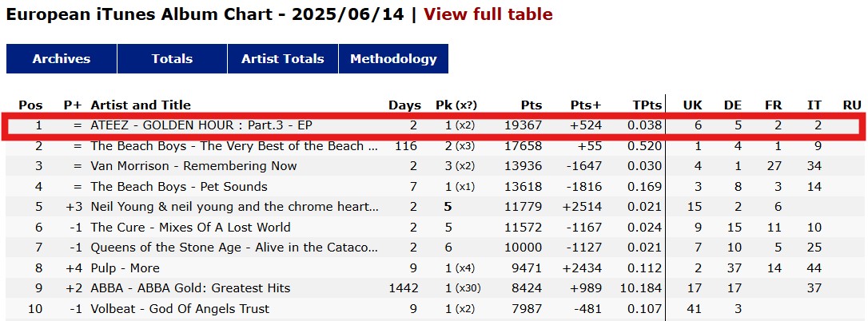The image size is (868, 321).
Task: Click the TPts column header
Action: (x=647, y=105)
